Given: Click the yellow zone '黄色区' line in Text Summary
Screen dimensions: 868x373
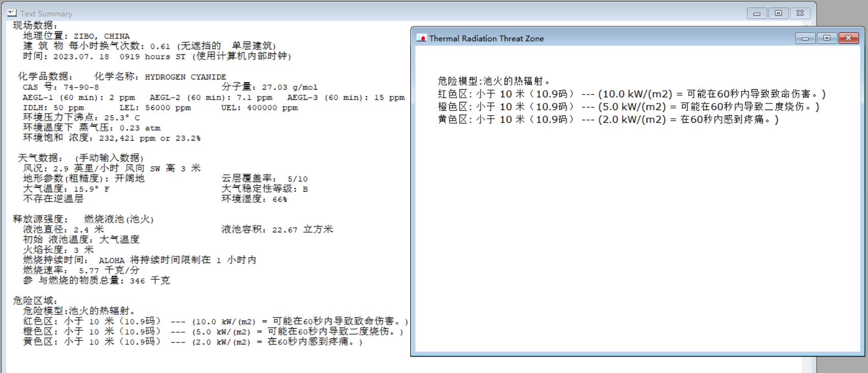Looking at the screenshot, I should 193,342.
